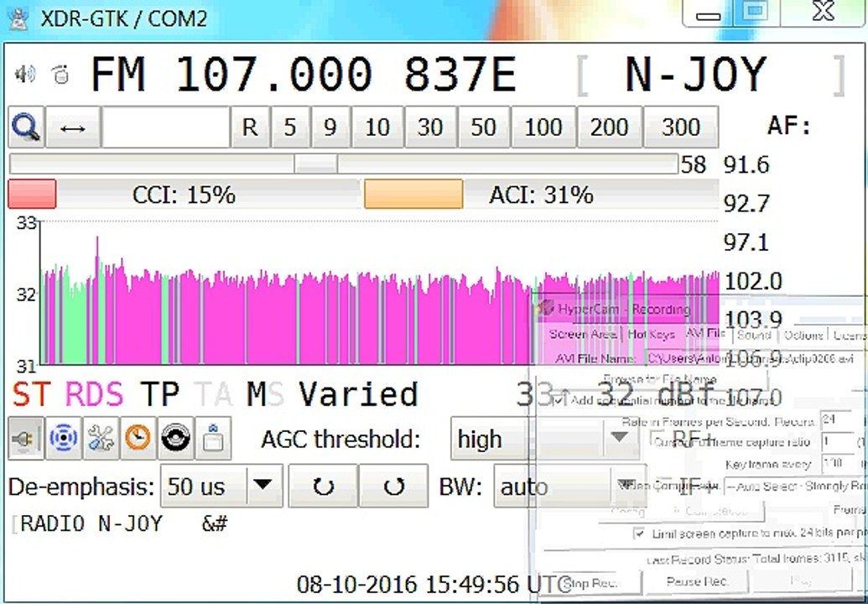Screen dimensions: 868x604
Task: Click the 08-10-2016 UTC timestamp
Action: point(434,584)
